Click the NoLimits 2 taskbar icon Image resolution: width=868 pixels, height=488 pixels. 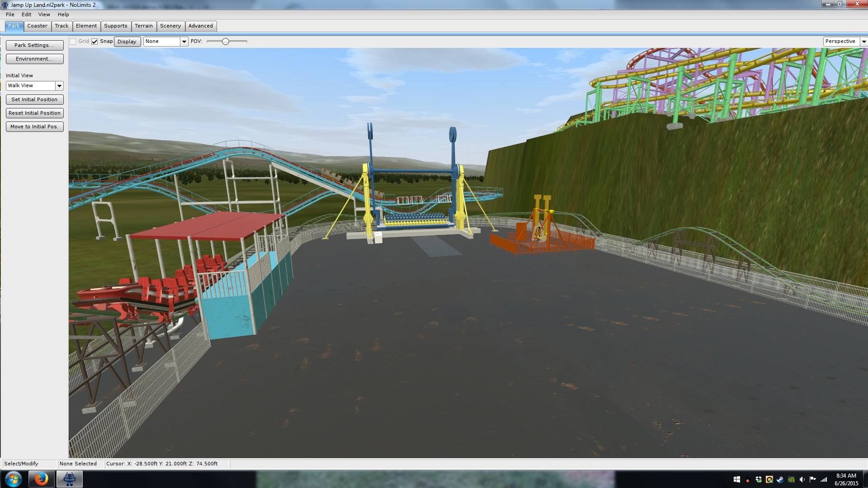coord(69,479)
